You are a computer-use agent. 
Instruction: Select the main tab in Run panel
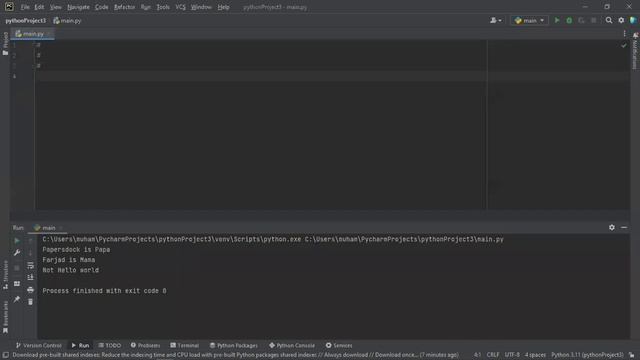click(48, 228)
